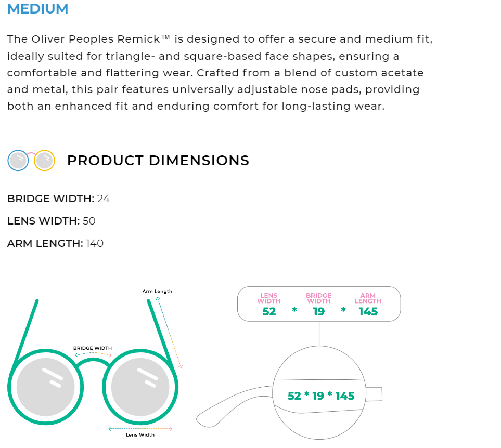
Task: Click the 'Lens Width' label below the green glasses
Action: (140, 435)
